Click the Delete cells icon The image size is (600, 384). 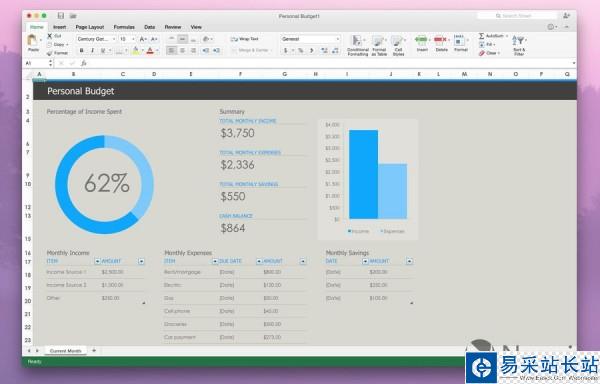click(x=440, y=40)
